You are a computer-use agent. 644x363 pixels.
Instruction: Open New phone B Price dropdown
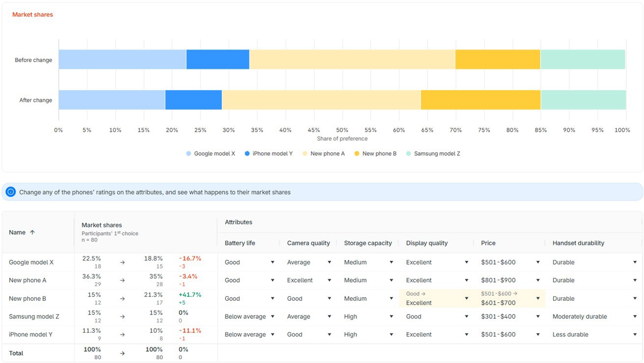point(538,298)
